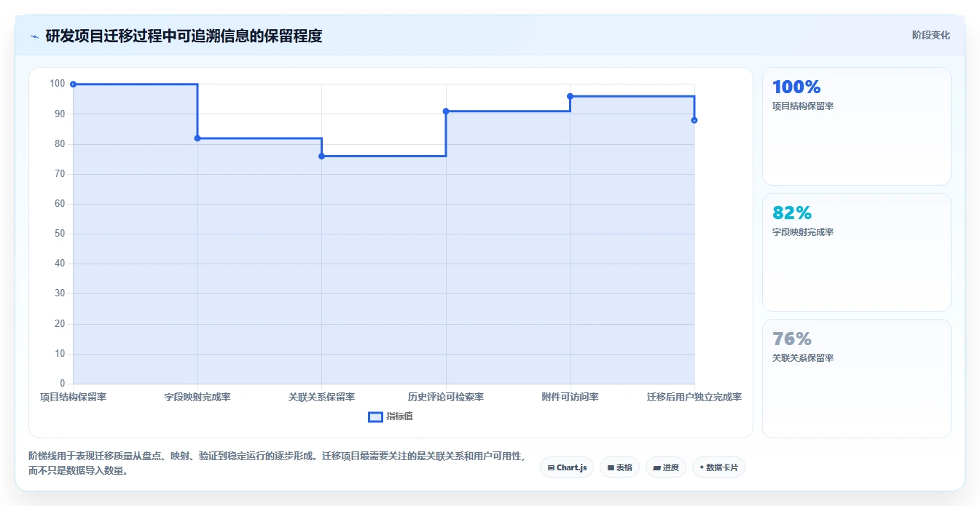Click the data point at 历史评论可检索率 (91)
Screen dimensions: 980x506
pos(446,111)
